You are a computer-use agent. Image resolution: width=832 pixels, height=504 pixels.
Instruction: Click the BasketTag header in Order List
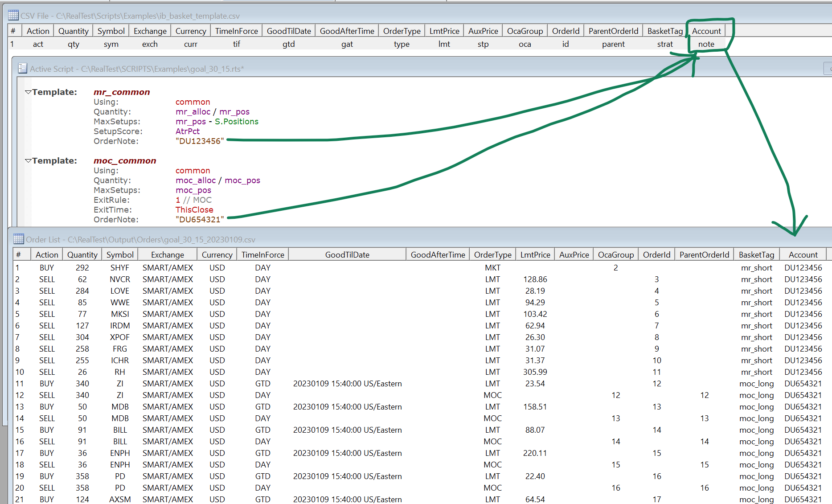coord(756,255)
